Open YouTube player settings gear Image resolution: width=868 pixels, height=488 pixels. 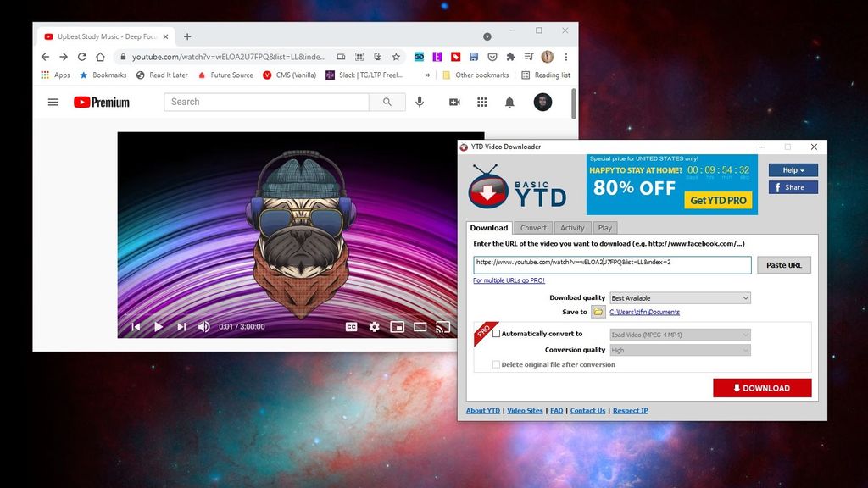point(374,325)
